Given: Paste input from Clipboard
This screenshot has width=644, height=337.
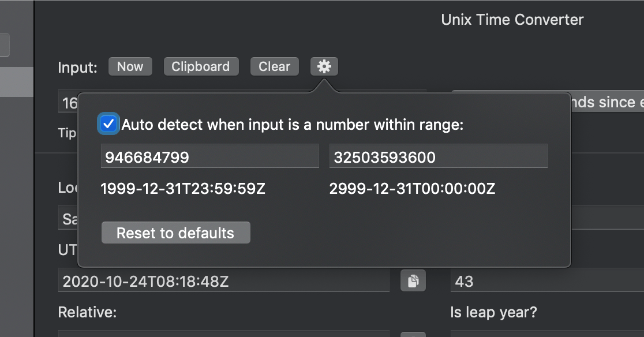Looking at the screenshot, I should tap(201, 66).
